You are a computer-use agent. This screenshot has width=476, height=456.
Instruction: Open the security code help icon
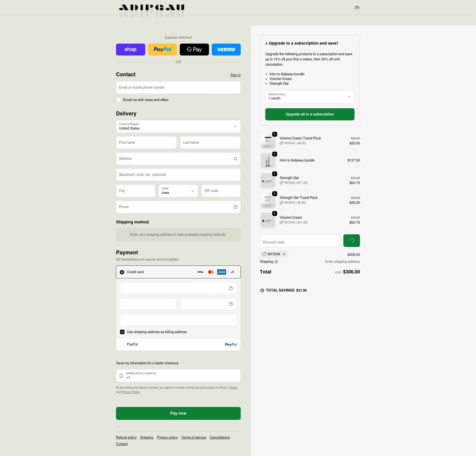[231, 304]
